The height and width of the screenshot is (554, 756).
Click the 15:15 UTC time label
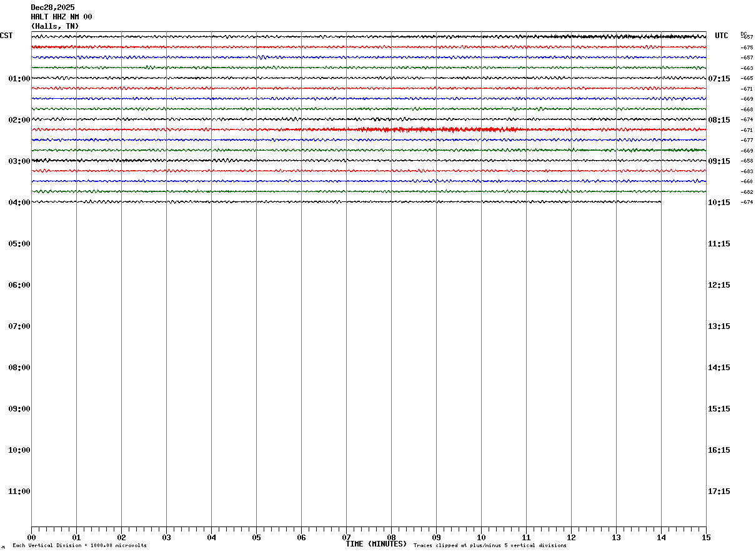click(x=719, y=409)
